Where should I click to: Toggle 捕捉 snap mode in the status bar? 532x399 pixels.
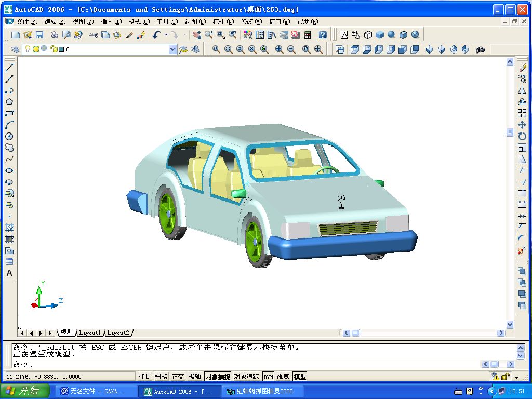pos(144,377)
